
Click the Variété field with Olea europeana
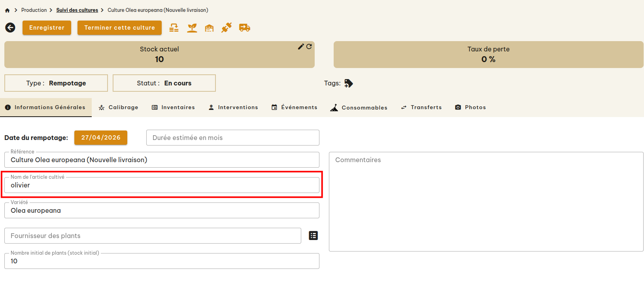[x=162, y=210]
